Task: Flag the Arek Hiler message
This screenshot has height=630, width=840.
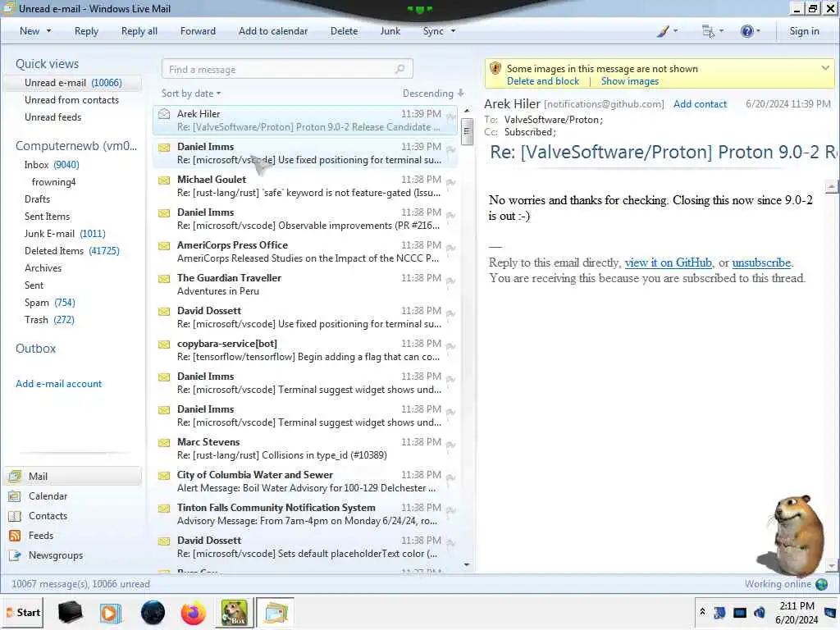Action: click(450, 116)
